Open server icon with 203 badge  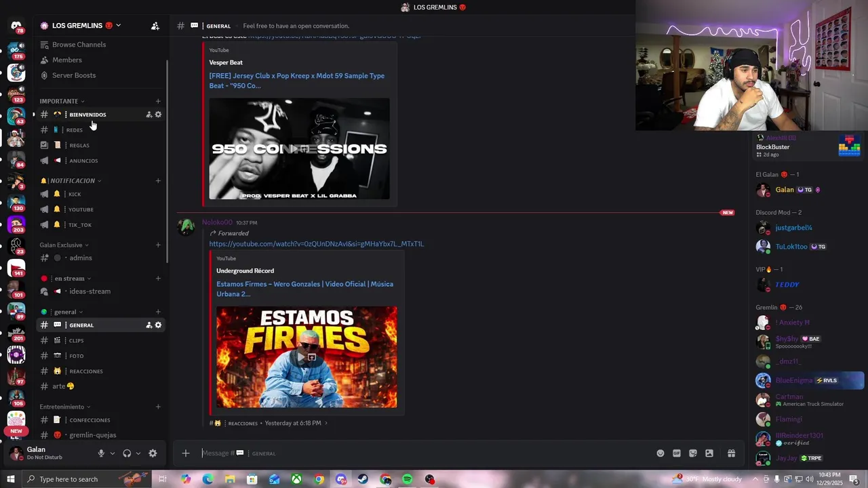16,224
